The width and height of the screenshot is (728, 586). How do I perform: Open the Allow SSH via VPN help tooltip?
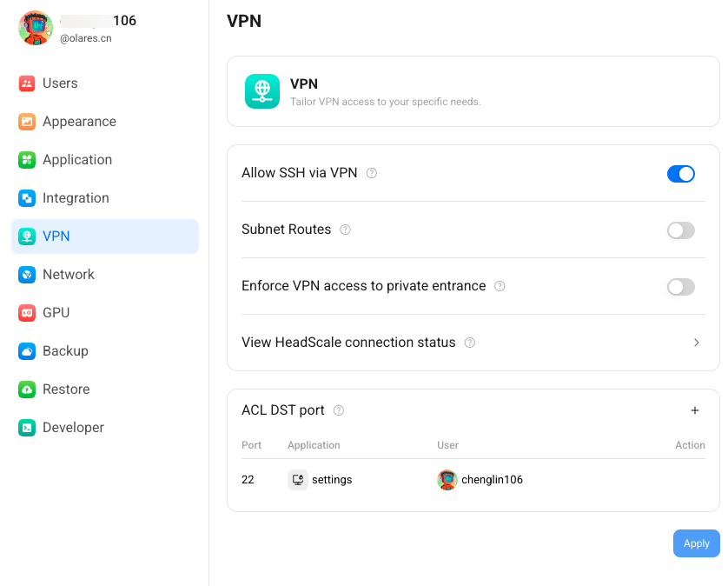pos(371,173)
